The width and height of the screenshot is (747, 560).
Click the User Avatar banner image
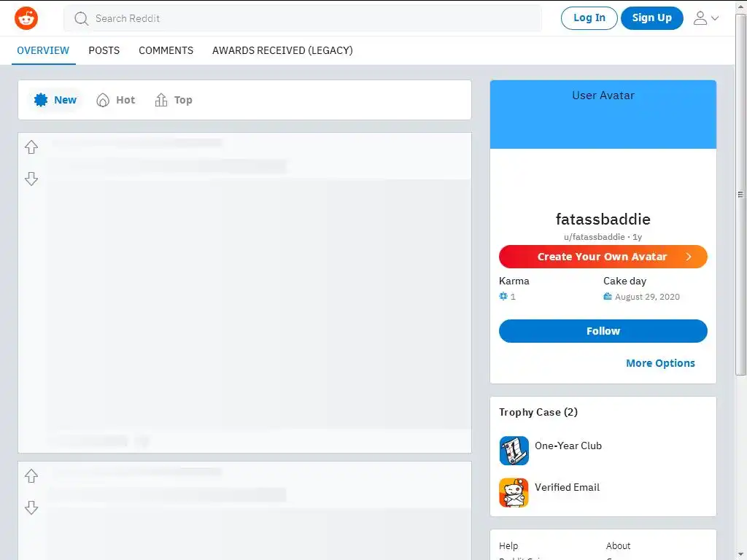[x=603, y=114]
